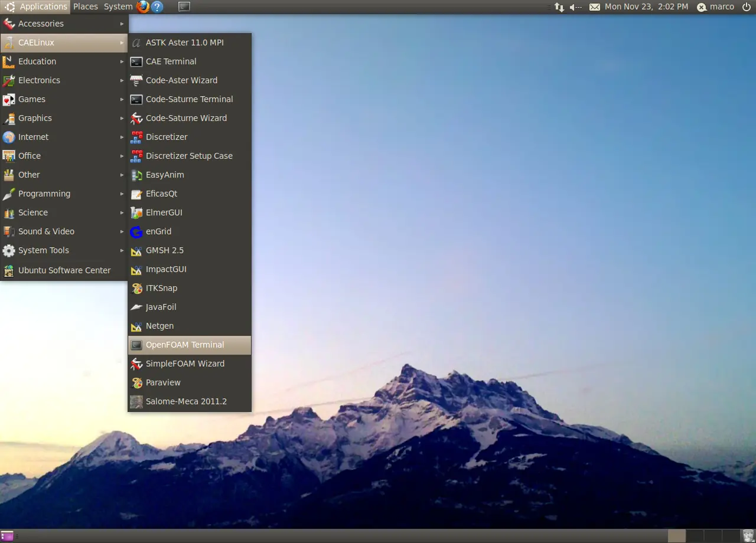Launch Salome-Meca 2011.2 icon
This screenshot has width=756, height=543.
(136, 401)
